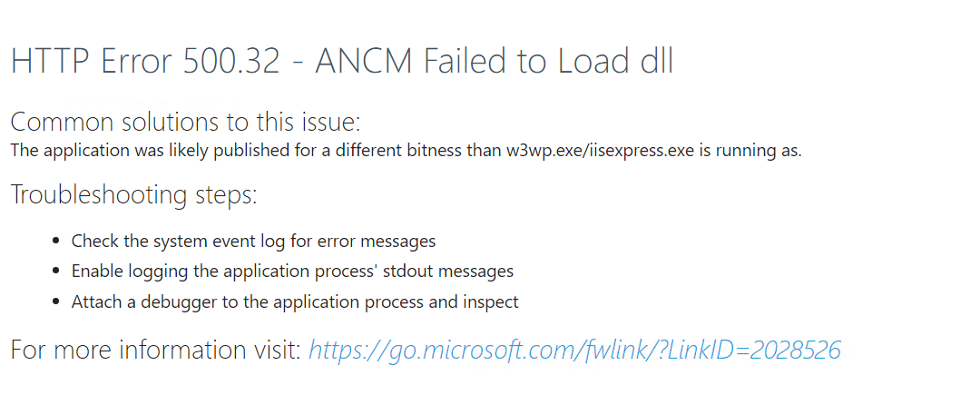Click 'Attach a debugger' bullet item
This screenshot has height=395, width=980.
coord(295,302)
